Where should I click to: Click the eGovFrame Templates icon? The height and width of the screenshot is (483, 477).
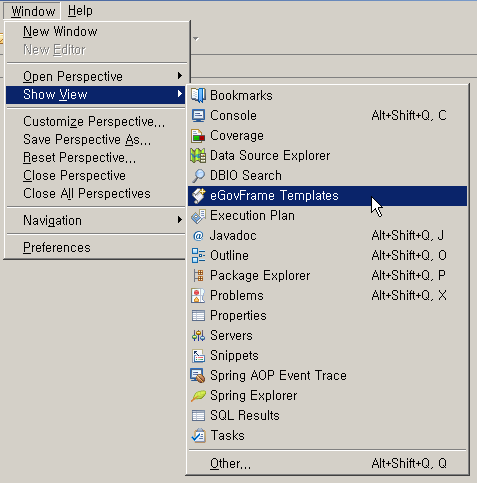[x=198, y=196]
